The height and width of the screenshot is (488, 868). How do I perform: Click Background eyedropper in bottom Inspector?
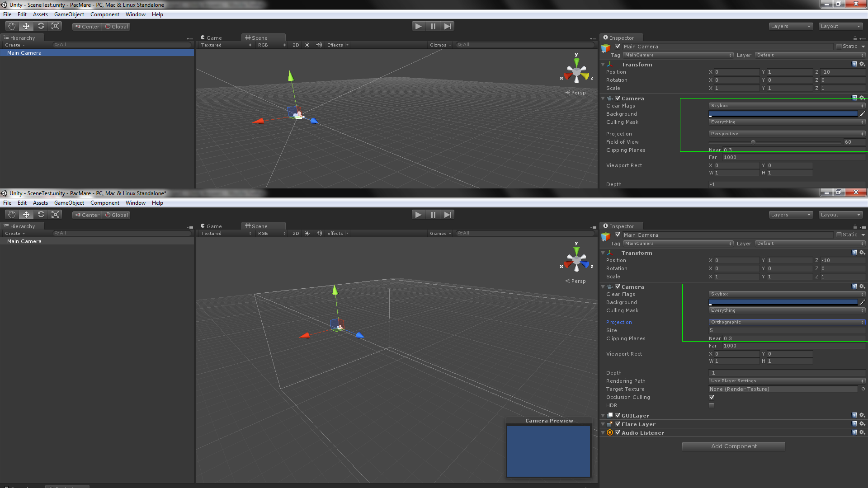coord(862,302)
